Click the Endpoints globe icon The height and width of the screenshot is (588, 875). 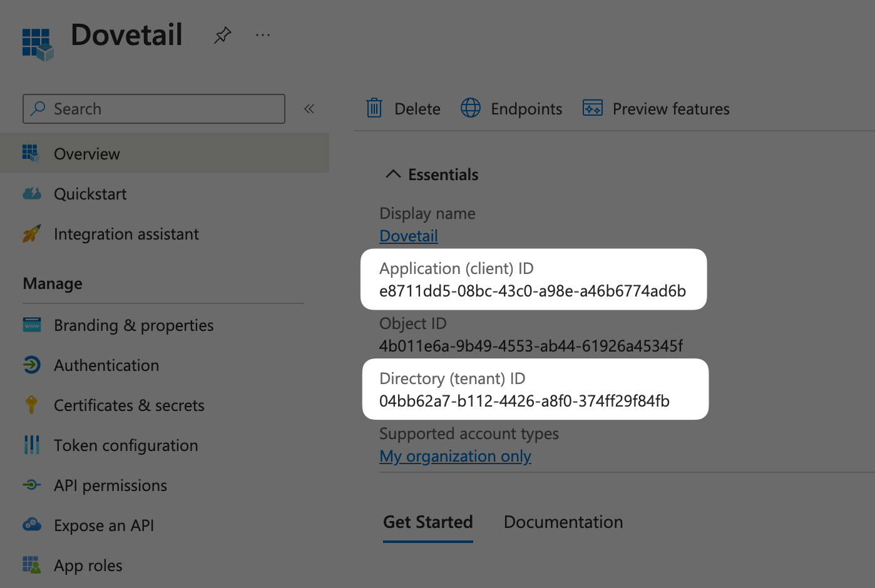(471, 108)
